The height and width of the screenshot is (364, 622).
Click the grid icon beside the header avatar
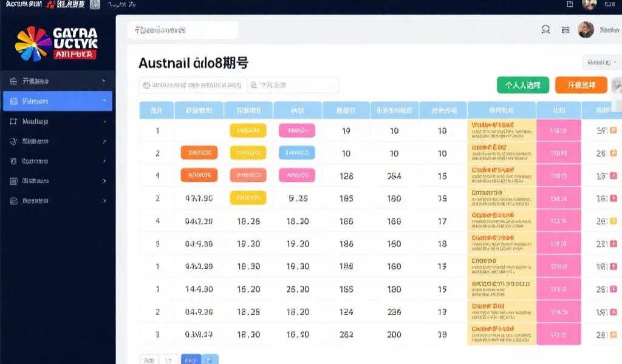(566, 30)
